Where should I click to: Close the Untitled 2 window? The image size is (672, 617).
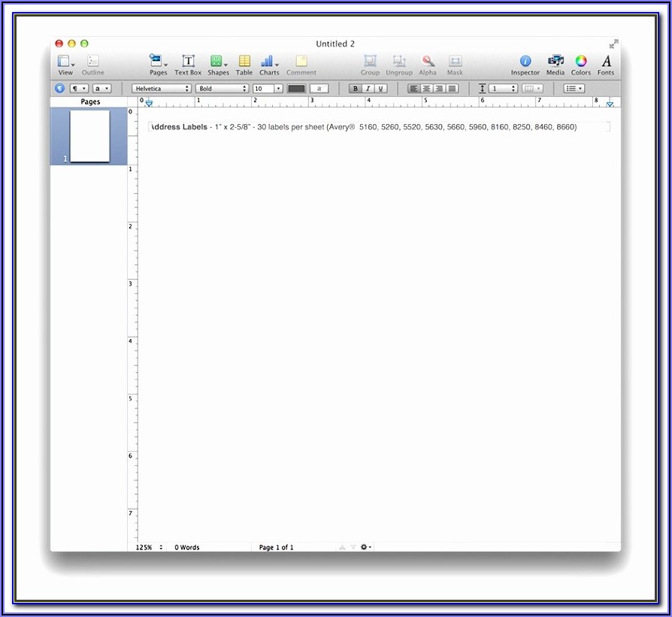(x=59, y=44)
